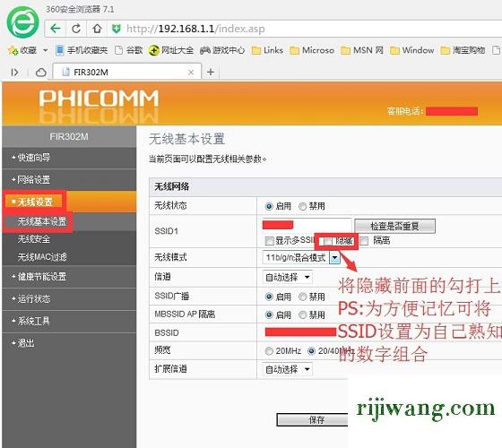
Task: Click the 退出 logout menu item
Action: 69,343
